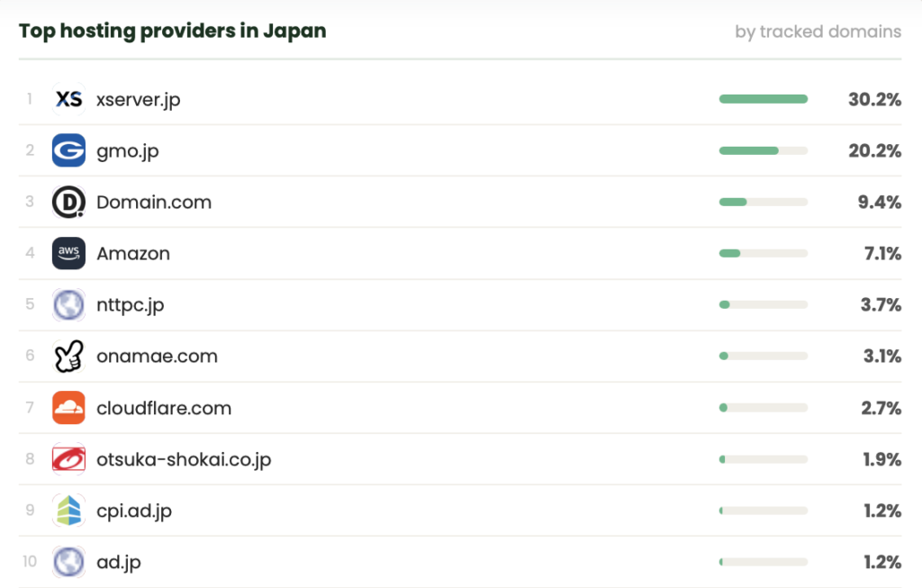
Task: Select the 1.2% value for ad.jp
Action: coord(882,562)
